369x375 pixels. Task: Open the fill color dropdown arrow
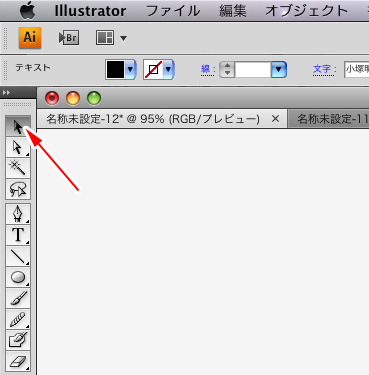click(x=130, y=70)
